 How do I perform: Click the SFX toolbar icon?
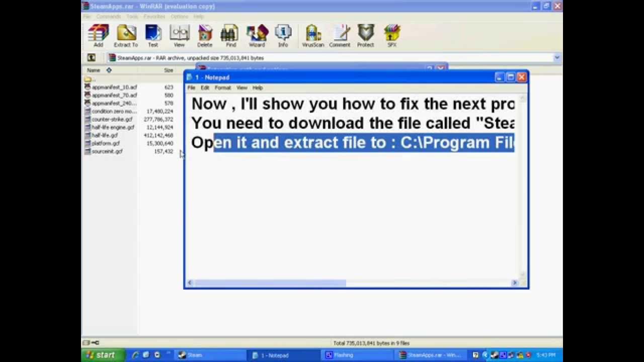[392, 36]
